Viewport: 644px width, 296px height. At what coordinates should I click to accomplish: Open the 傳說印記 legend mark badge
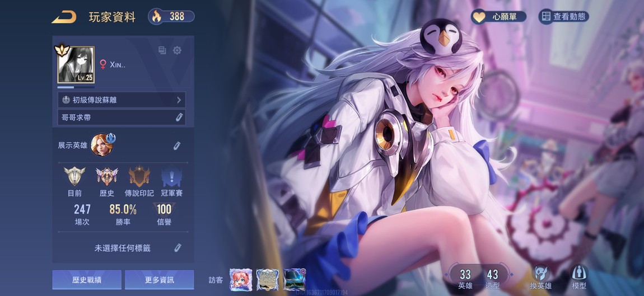pos(139,178)
